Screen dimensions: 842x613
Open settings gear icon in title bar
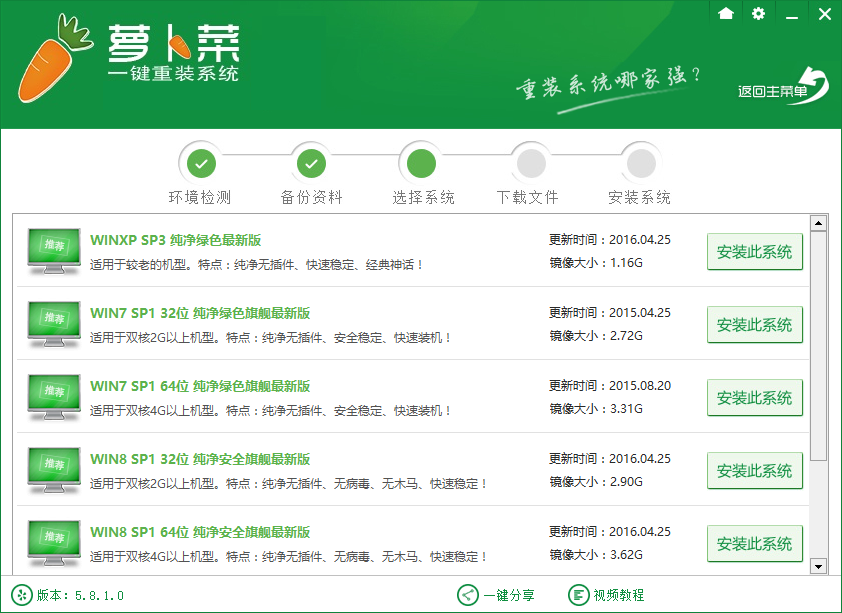click(758, 13)
